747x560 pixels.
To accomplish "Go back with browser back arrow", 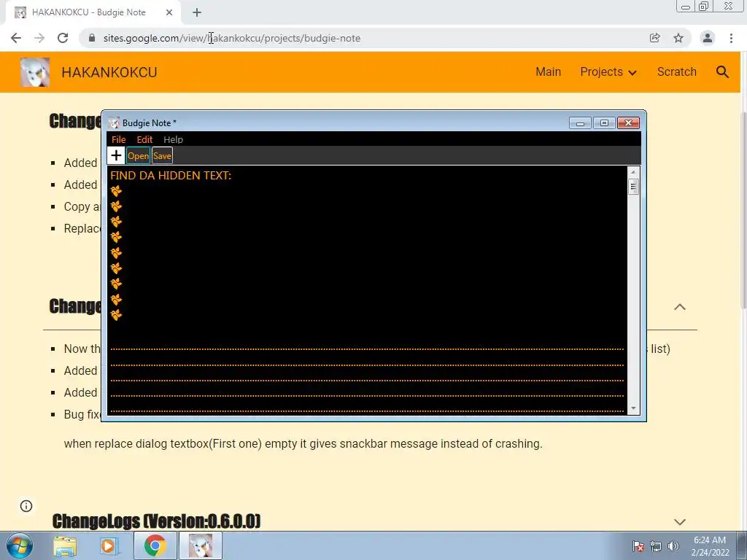I will click(16, 38).
